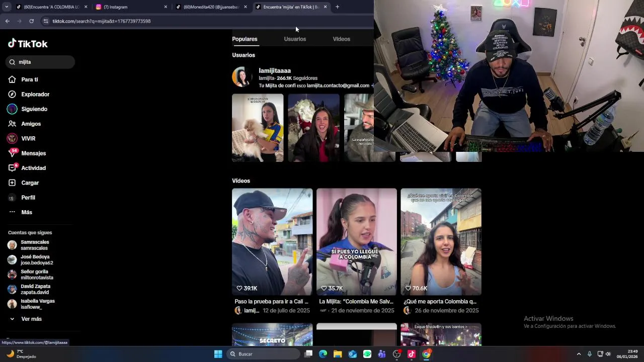Open the TikTok logo home link
The height and width of the screenshot is (362, 644).
coord(28,44)
